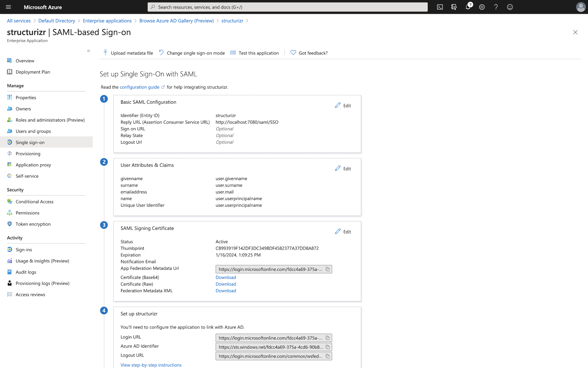Go to Enterprise applications breadcrumb
The image size is (588, 368).
pyautogui.click(x=107, y=21)
